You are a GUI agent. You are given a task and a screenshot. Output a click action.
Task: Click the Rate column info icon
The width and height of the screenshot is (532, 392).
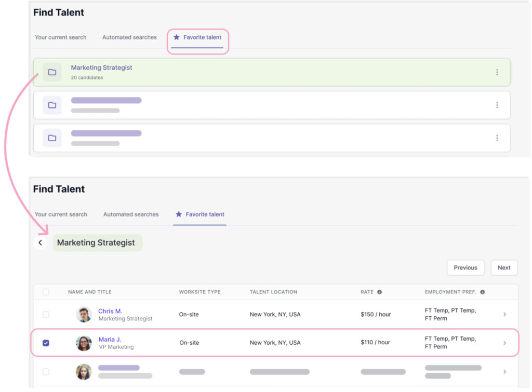pyautogui.click(x=379, y=292)
